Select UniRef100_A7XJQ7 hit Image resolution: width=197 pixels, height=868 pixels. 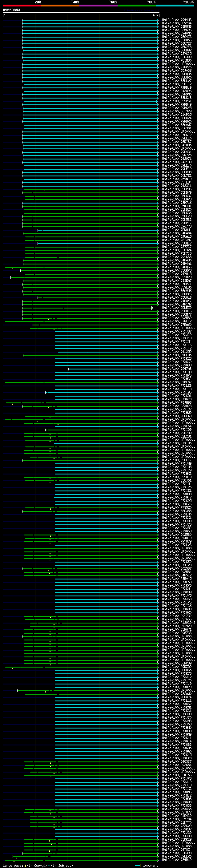[176, 332]
